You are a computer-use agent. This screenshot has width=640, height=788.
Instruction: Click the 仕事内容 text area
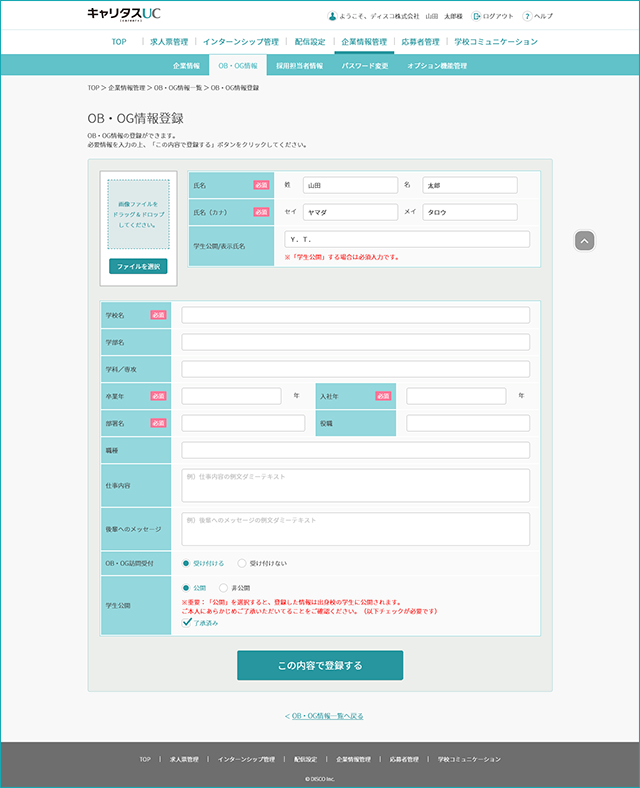(x=355, y=485)
